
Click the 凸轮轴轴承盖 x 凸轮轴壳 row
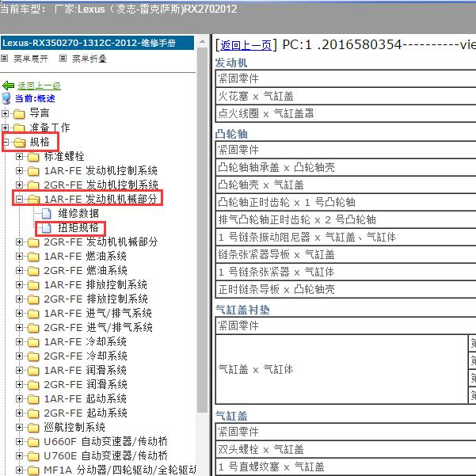click(346, 168)
